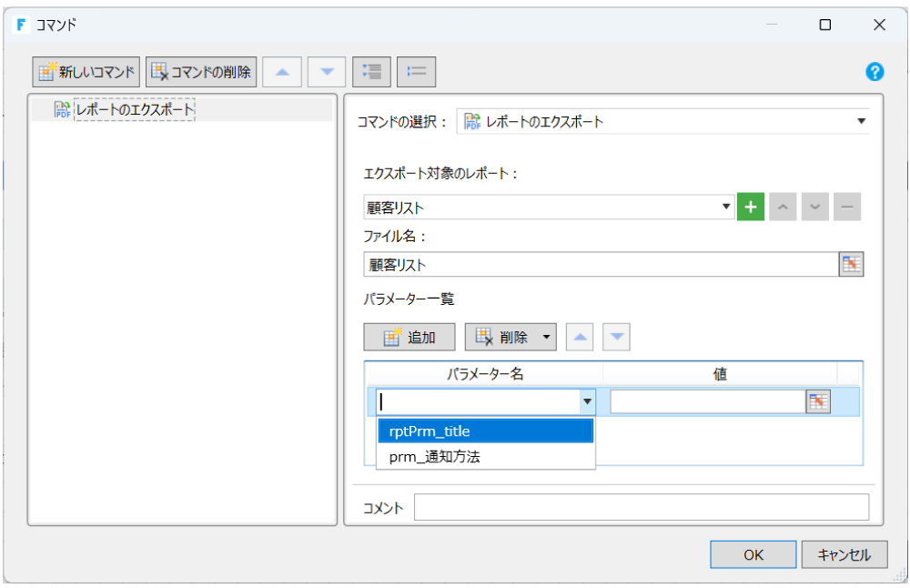Move parameter down in parameter list
Screen dimensions: 910x588
click(617, 337)
